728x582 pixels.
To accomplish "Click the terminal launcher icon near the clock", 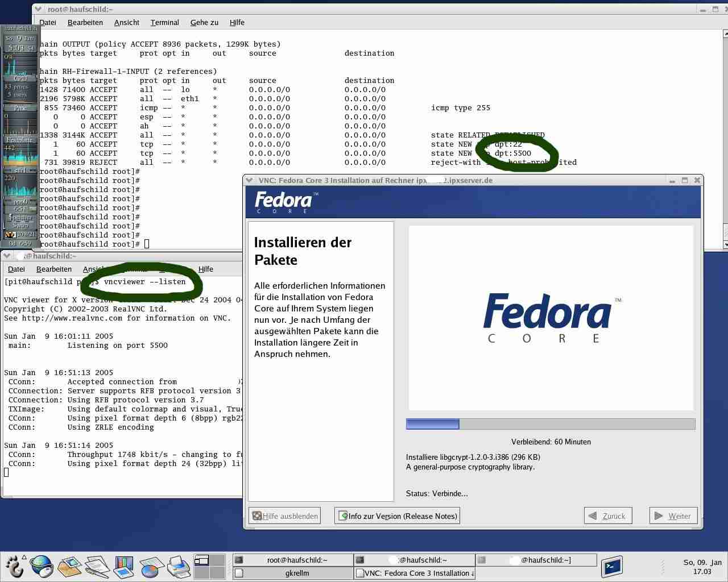I will pyautogui.click(x=612, y=566).
